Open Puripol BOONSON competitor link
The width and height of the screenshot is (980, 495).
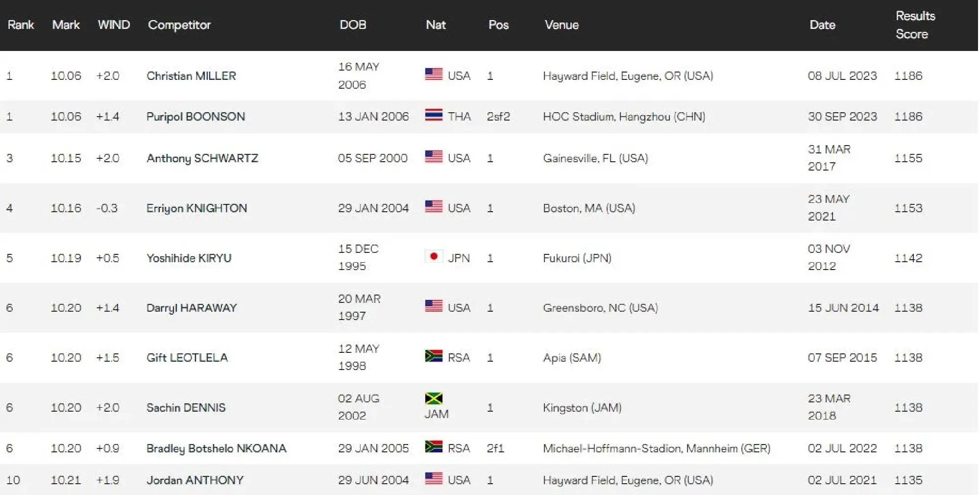[x=196, y=117]
